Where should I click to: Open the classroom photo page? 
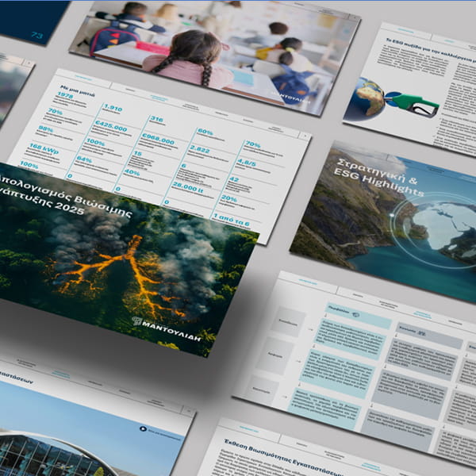click(215, 55)
